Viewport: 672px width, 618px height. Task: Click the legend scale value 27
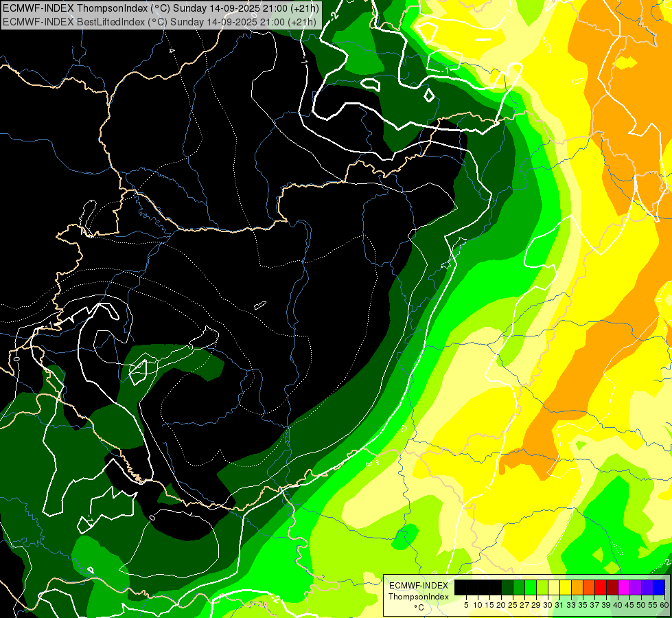pyautogui.click(x=524, y=605)
